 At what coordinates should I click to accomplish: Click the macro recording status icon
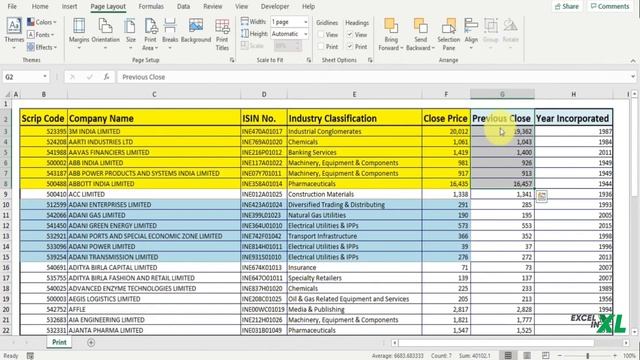30,356
